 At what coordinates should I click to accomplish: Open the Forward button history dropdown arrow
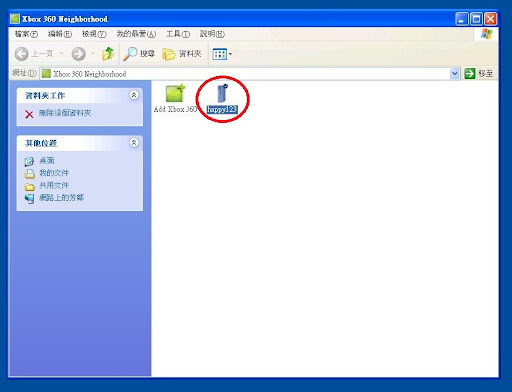tap(93, 53)
